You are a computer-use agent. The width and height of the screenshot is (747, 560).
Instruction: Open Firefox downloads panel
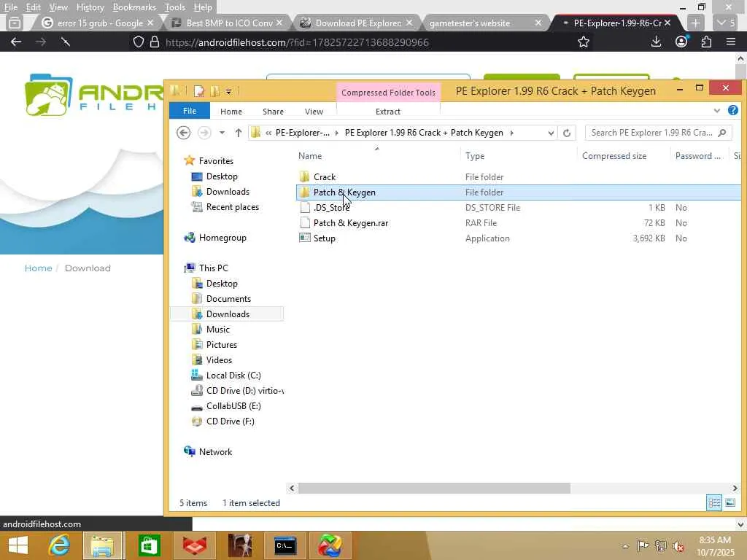pyautogui.click(x=656, y=42)
